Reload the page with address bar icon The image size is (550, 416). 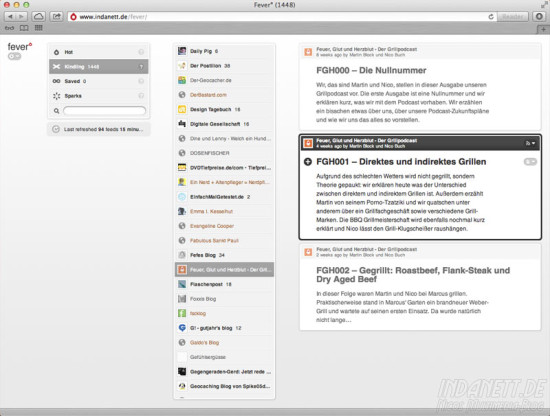coord(491,16)
